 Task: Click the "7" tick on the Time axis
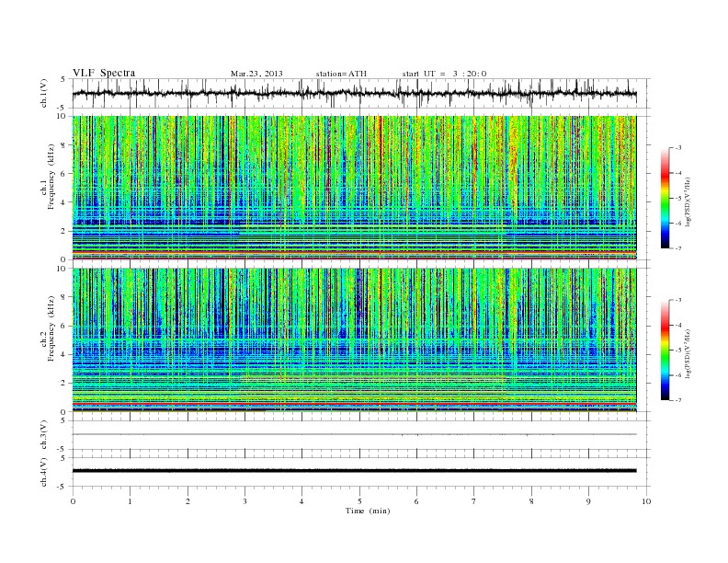(474, 501)
